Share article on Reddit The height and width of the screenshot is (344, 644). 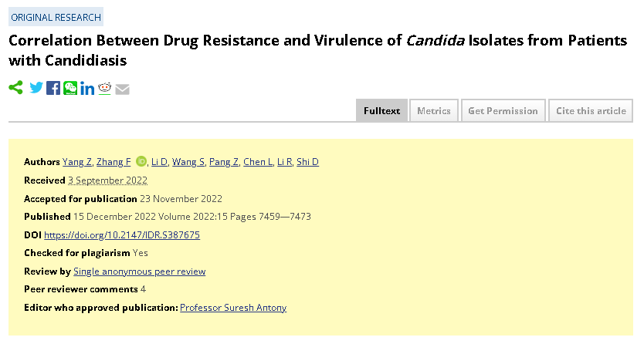click(x=105, y=88)
